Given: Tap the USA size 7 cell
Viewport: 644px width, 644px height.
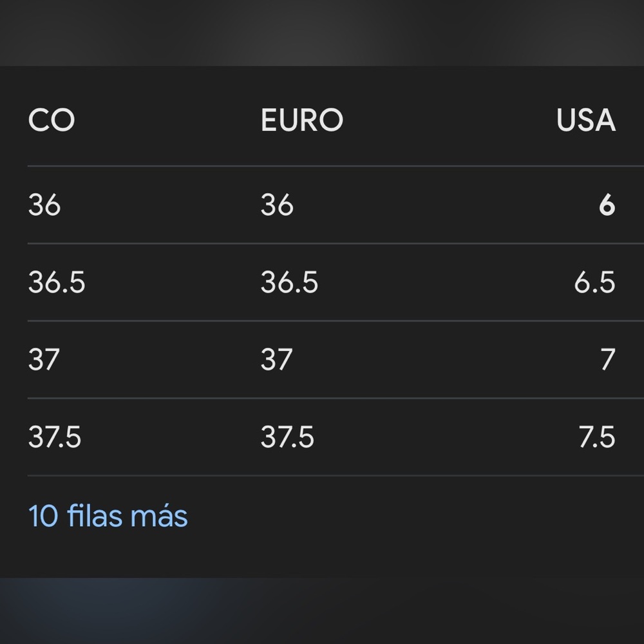Looking at the screenshot, I should (x=607, y=360).
